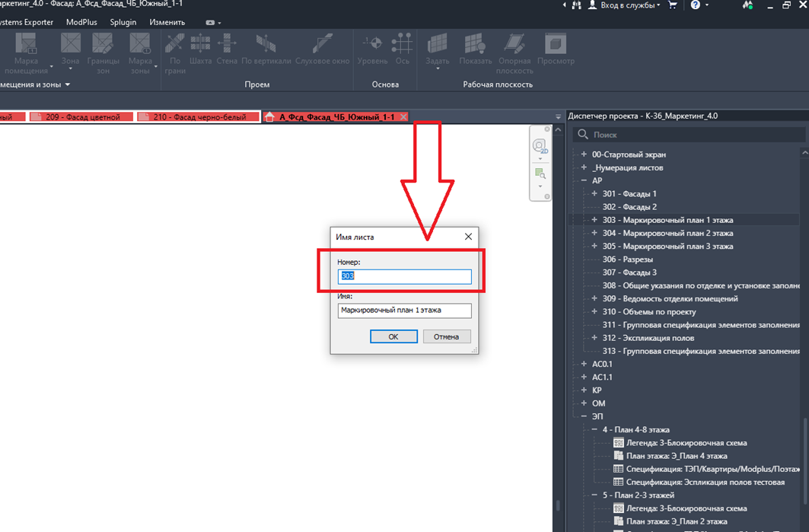Click the Номер input field
Viewport: 809px width, 532px height.
405,276
